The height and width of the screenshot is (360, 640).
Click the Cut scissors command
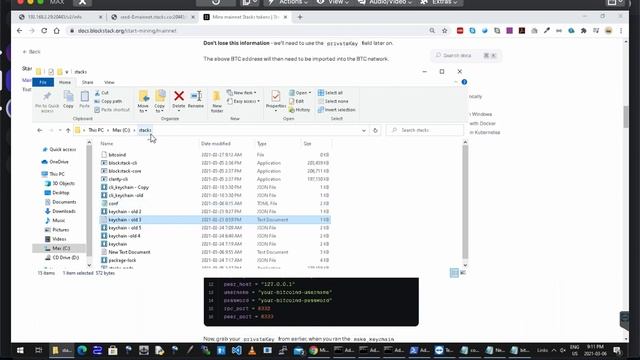click(102, 93)
